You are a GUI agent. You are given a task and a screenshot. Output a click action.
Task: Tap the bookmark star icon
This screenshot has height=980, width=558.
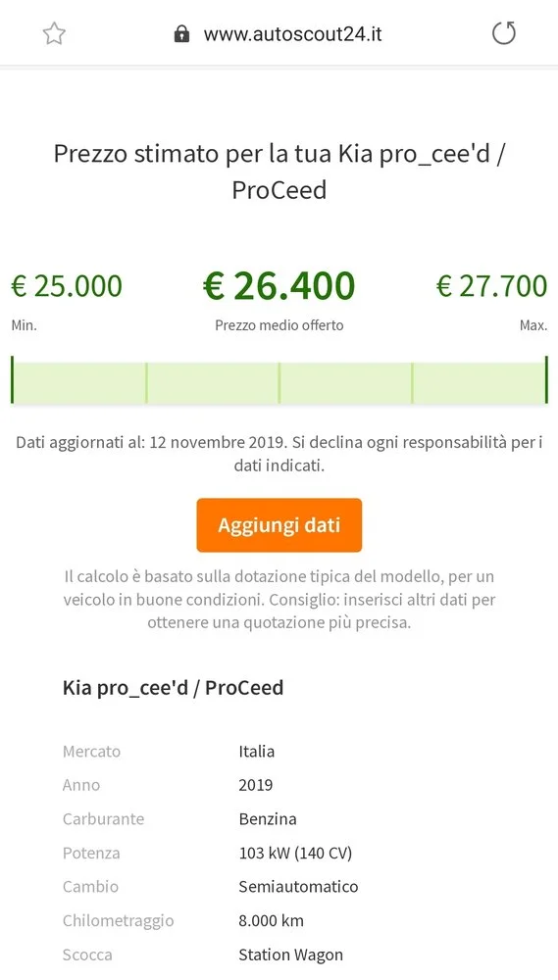tap(54, 33)
